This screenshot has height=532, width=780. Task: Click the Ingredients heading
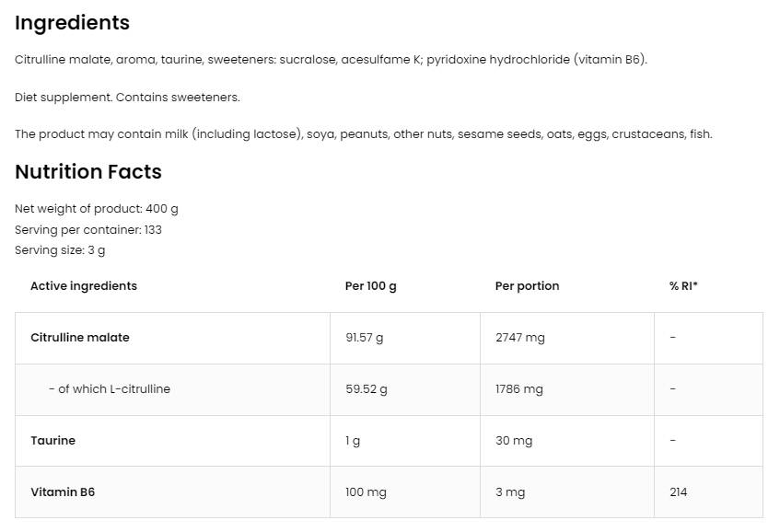[72, 23]
